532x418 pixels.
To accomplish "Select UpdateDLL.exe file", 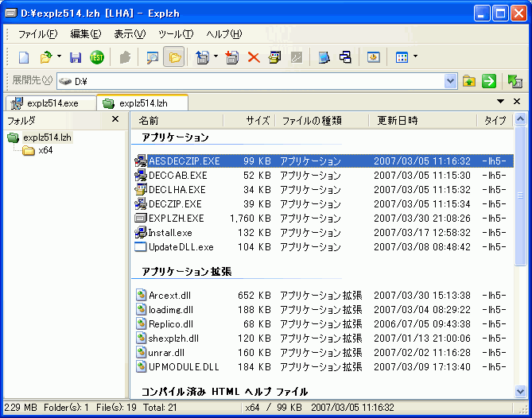I will pos(181,247).
